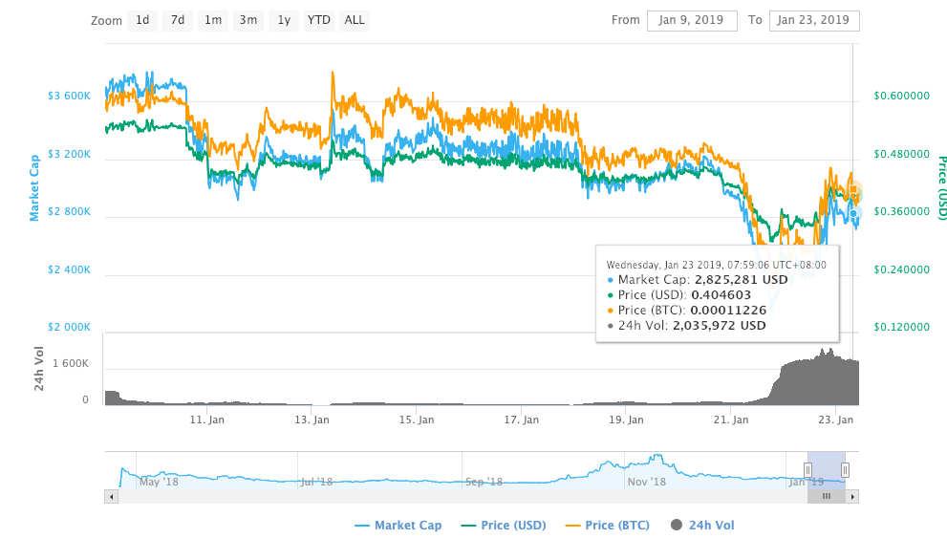The height and width of the screenshot is (560, 947).
Task: Click the navigator area near Nov '18
Action: point(646,482)
